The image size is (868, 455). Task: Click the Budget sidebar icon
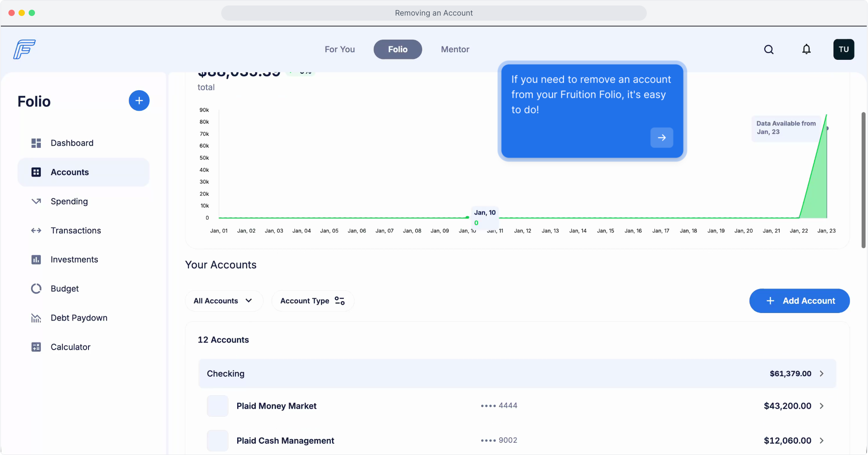(36, 289)
